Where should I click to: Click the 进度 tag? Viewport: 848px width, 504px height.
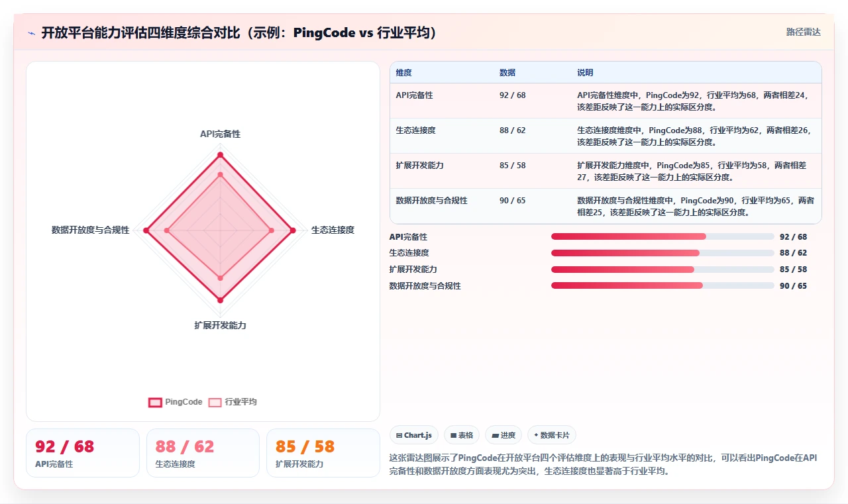pyautogui.click(x=503, y=435)
